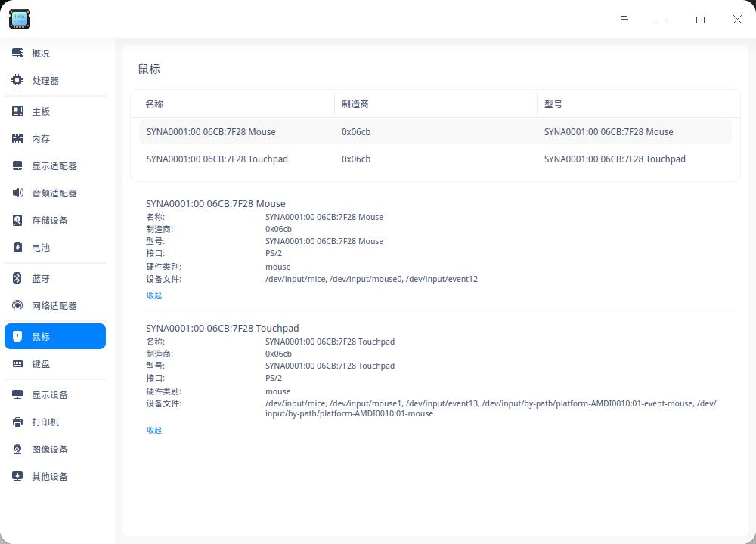Viewport: 756px width, 544px height.
Task: Select the Processor (处理器) chip icon
Action: (17, 81)
